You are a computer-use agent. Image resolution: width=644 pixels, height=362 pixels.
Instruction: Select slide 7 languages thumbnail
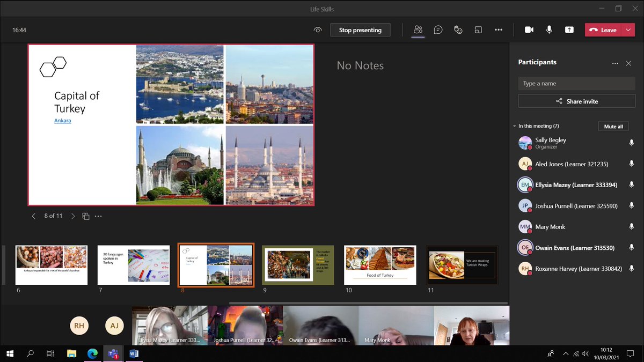(x=134, y=265)
